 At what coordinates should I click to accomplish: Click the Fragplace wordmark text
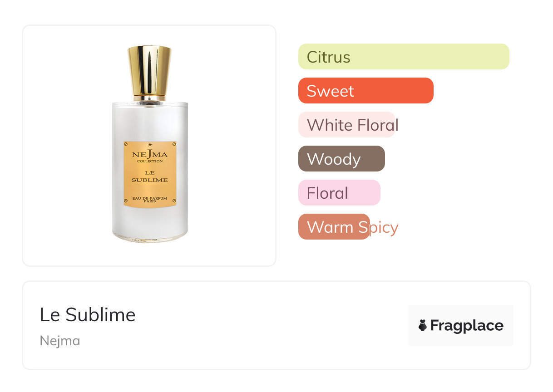coord(467,326)
